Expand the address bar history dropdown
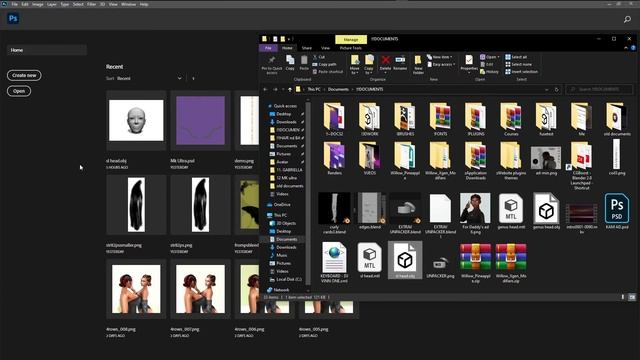Viewport: 640px width, 360px height. 546,89
